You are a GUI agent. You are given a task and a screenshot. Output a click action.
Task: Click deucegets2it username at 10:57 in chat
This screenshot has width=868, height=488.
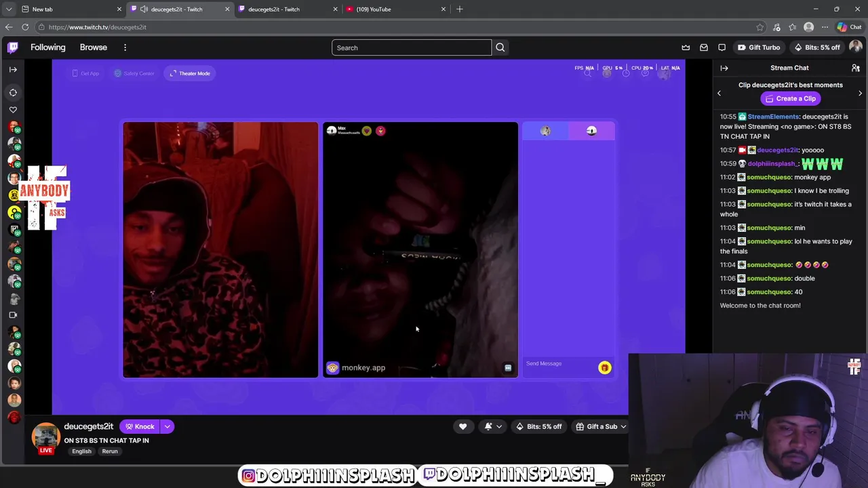pos(777,150)
